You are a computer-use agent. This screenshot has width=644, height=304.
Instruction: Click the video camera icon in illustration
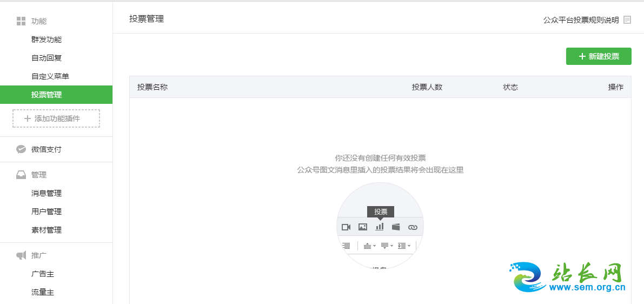click(x=346, y=227)
